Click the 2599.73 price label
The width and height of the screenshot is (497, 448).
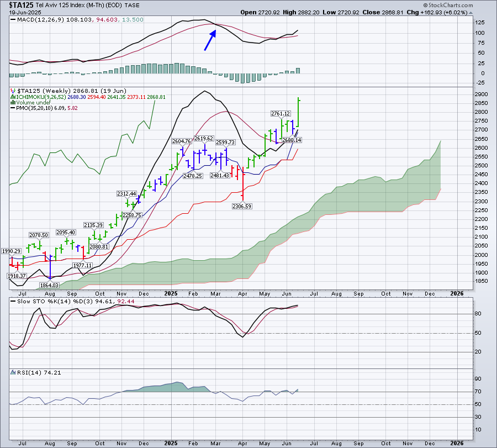coord(225,143)
